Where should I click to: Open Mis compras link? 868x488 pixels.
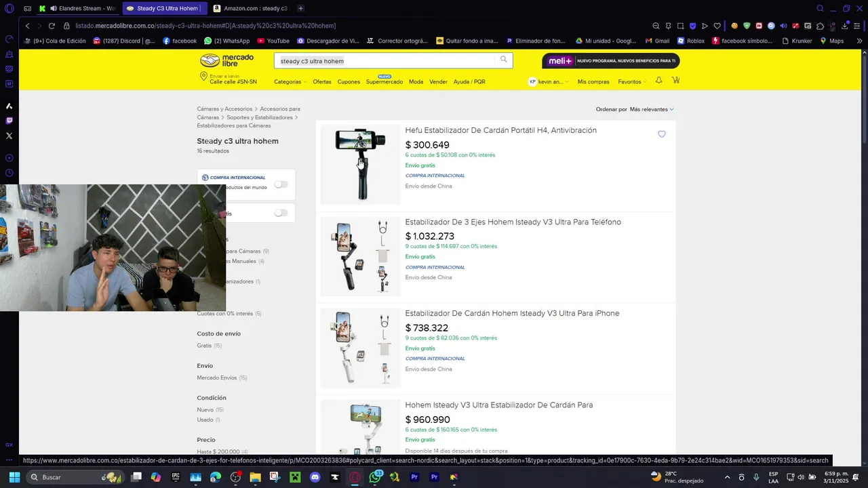click(x=593, y=81)
